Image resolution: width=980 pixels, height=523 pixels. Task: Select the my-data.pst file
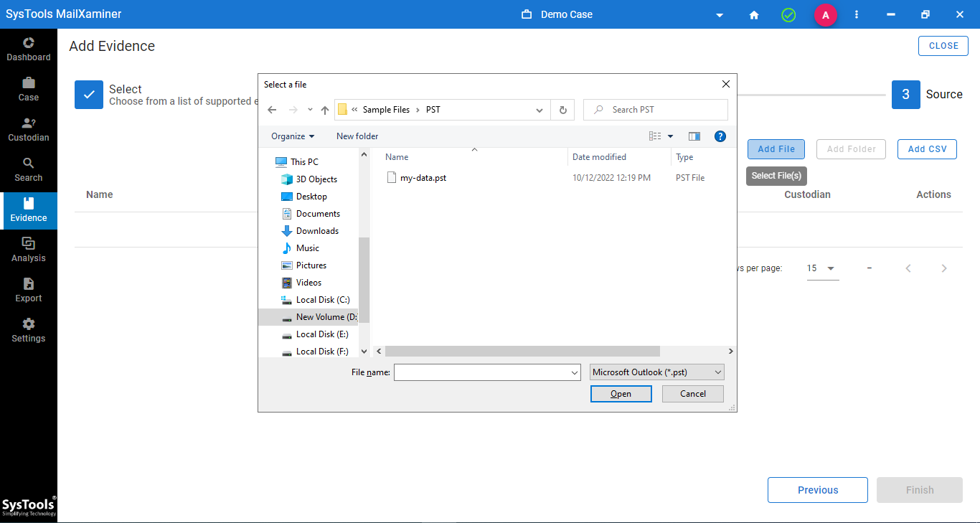[x=423, y=178]
